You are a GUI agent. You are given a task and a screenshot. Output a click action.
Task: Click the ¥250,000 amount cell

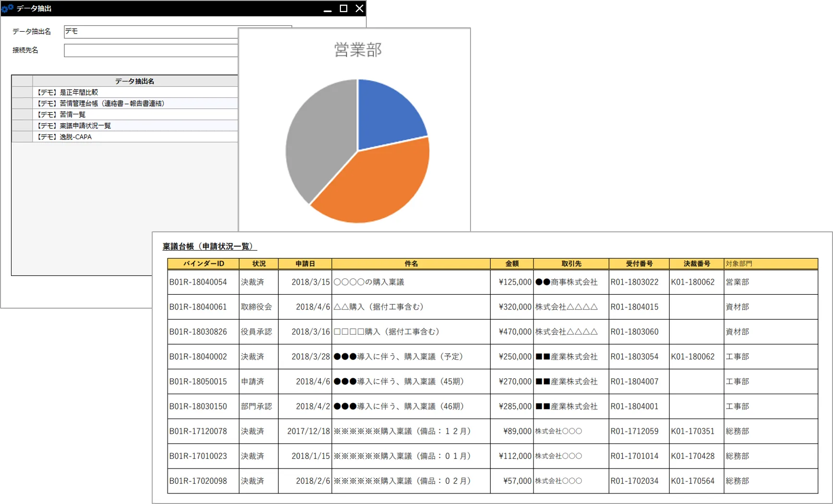coord(512,357)
